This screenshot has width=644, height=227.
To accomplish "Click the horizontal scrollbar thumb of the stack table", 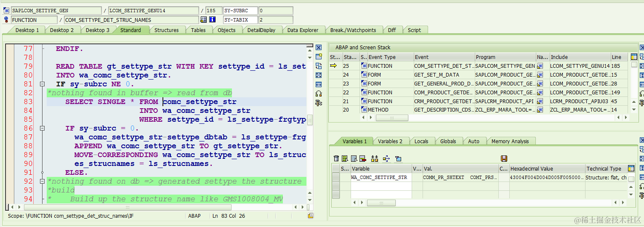I will 392,118.
